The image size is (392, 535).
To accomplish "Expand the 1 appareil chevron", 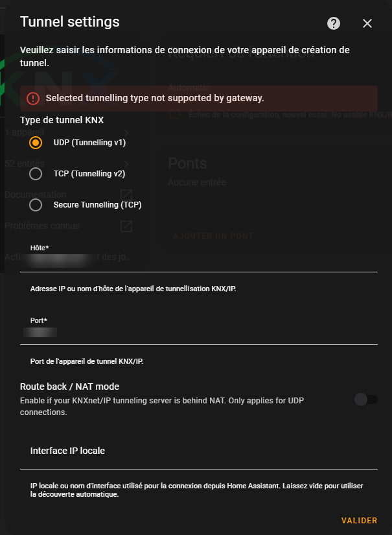I will coord(126,132).
